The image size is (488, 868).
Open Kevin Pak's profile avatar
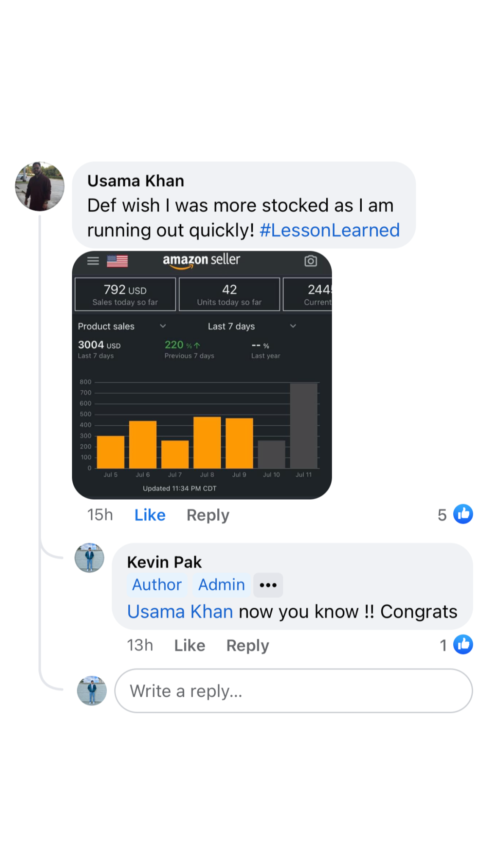pos(89,559)
